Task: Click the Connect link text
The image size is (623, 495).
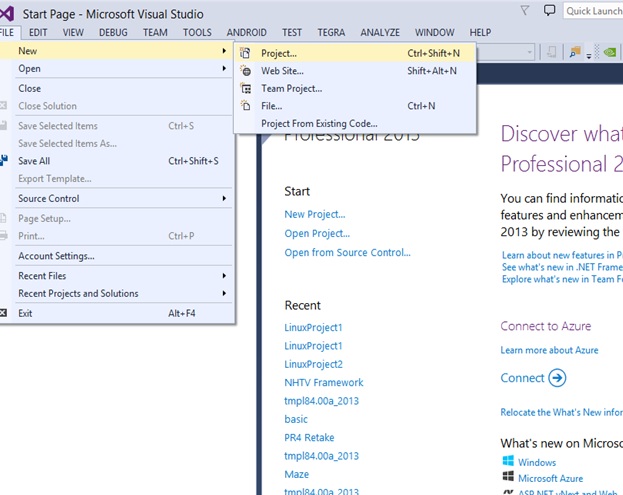Action: [522, 377]
